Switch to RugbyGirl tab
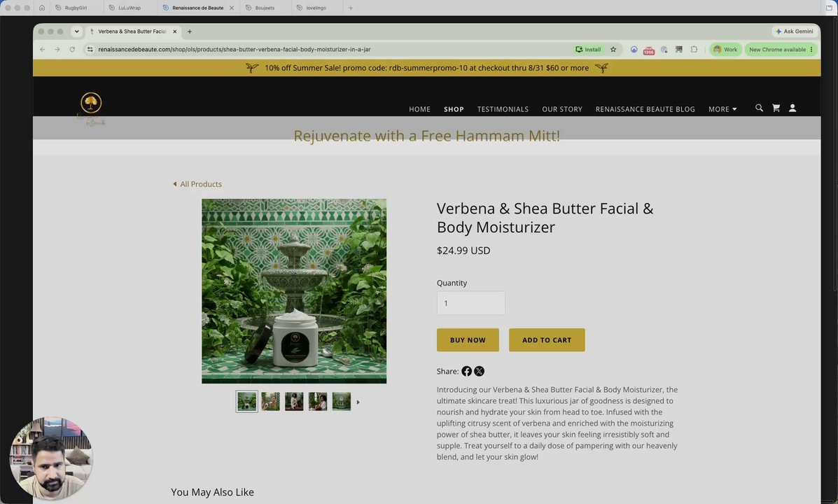The width and height of the screenshot is (838, 504). (x=76, y=8)
